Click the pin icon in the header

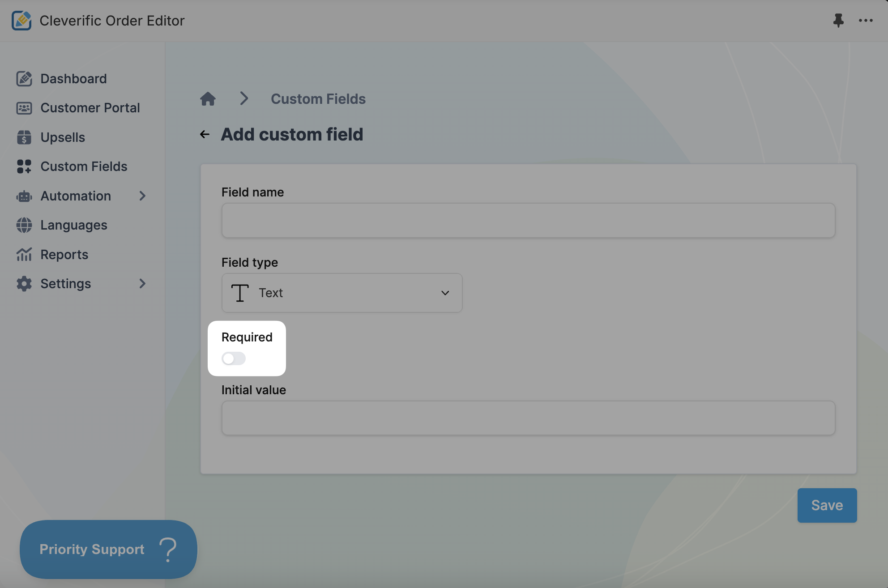click(838, 21)
